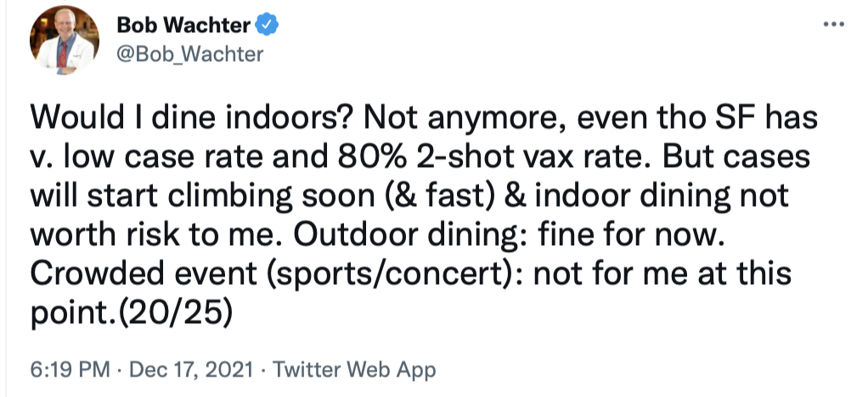The width and height of the screenshot is (868, 397).
Task: Open the @Bob_Wachter handle link
Action: 190,54
